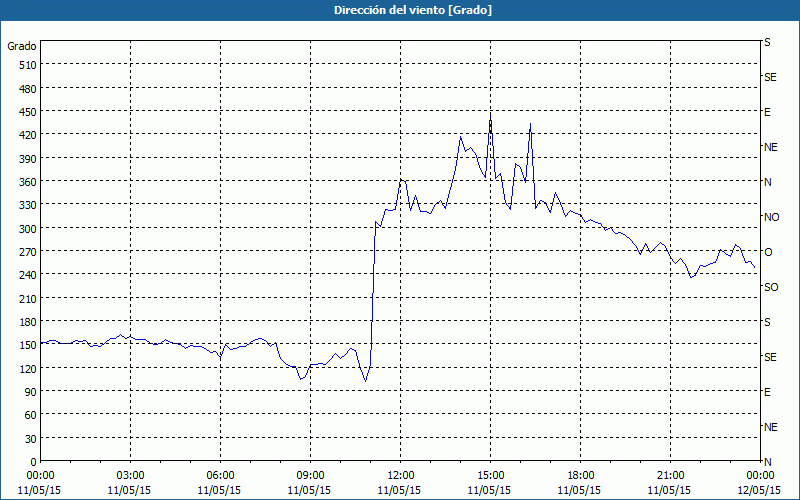Click the 15:00 time label
The height and width of the screenshot is (500, 800).
(491, 476)
